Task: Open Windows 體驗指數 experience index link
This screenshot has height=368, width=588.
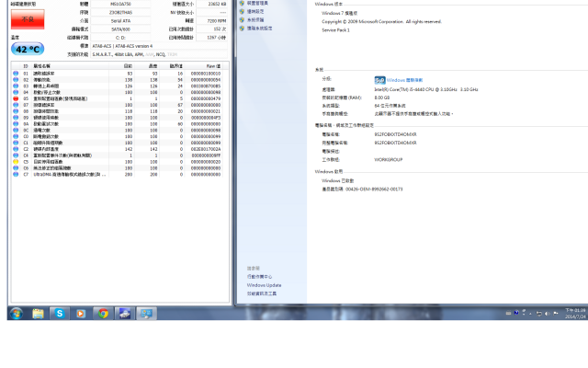Action: 404,80
